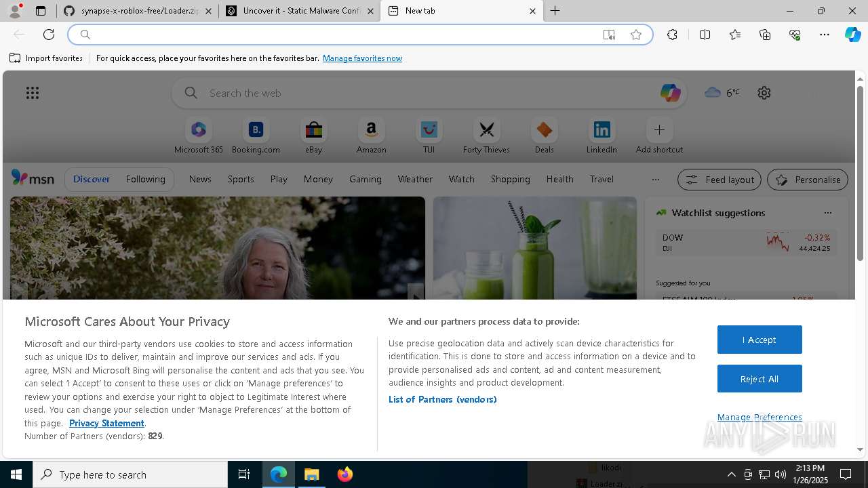The image size is (868, 488).
Task: Open LinkedIn shortcut
Action: [x=601, y=136]
